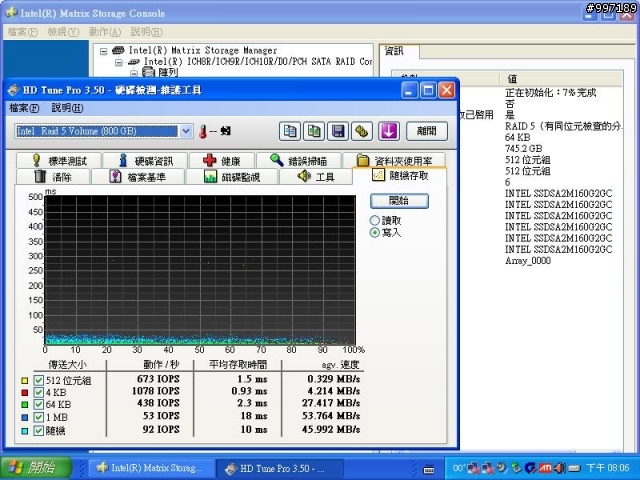Screen dimensions: 640x480
Task: Click the copy screenshot to clipboard icon
Action: pyautogui.click(x=313, y=131)
